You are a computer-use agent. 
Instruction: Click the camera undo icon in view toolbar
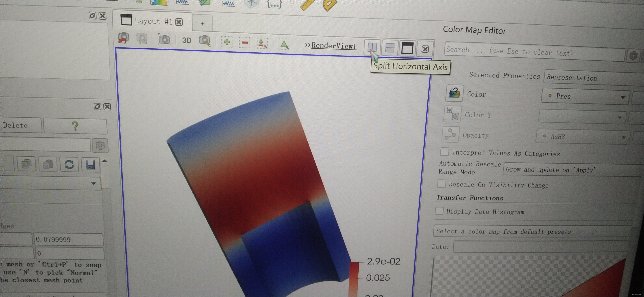click(x=123, y=38)
